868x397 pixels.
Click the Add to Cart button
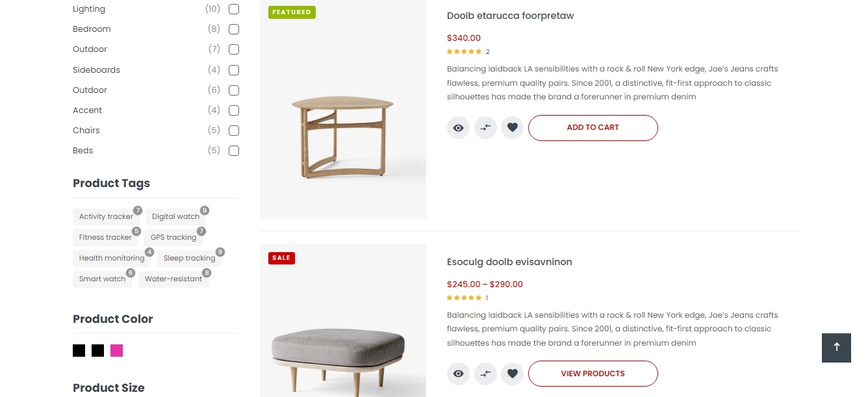tap(593, 128)
